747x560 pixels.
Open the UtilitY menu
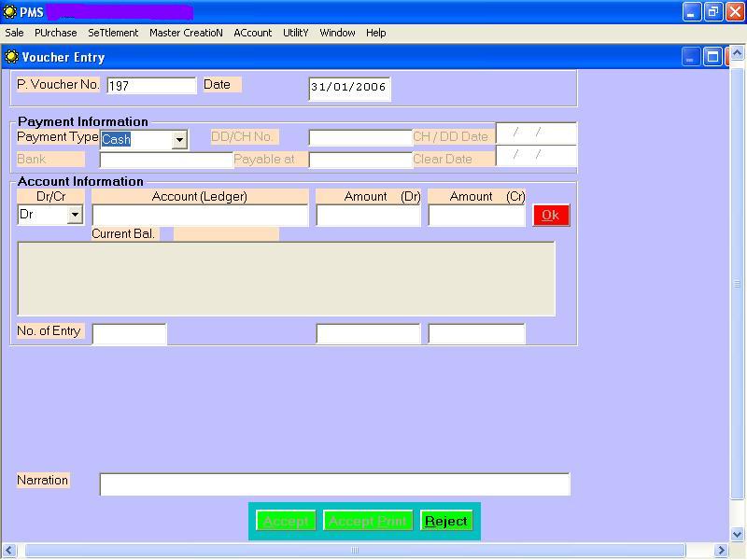click(295, 33)
